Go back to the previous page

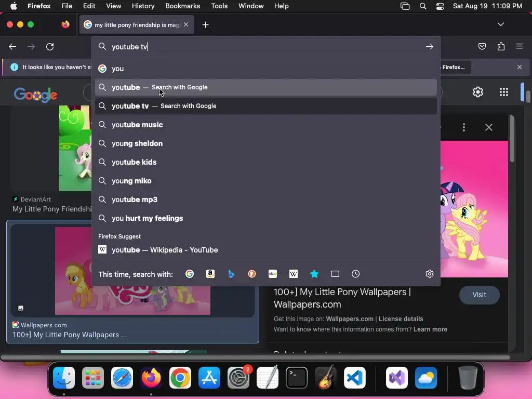(12, 46)
